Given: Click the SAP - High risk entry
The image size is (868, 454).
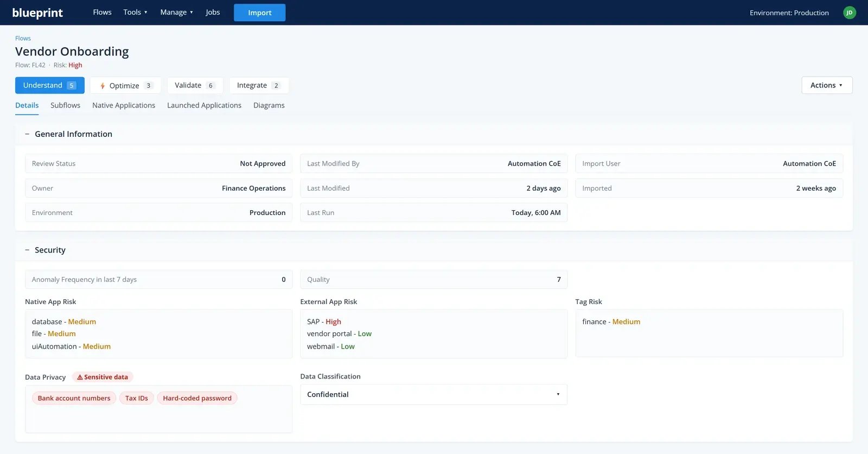Looking at the screenshot, I should tap(324, 321).
